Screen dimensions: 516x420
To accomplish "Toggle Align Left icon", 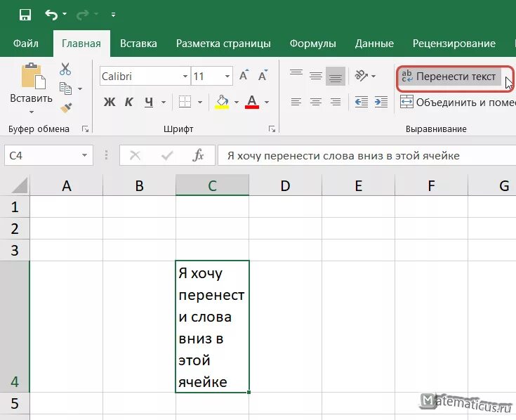I will 296,102.
